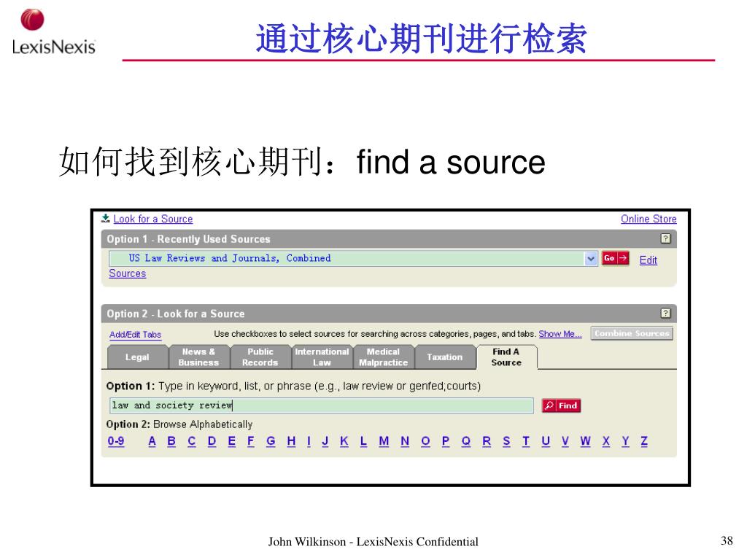
Task: Open help icon for Option 1 Recently Used Sources
Action: (x=665, y=238)
